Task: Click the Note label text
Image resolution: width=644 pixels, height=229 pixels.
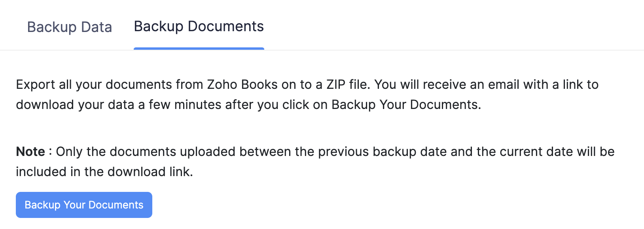Action: [30, 151]
